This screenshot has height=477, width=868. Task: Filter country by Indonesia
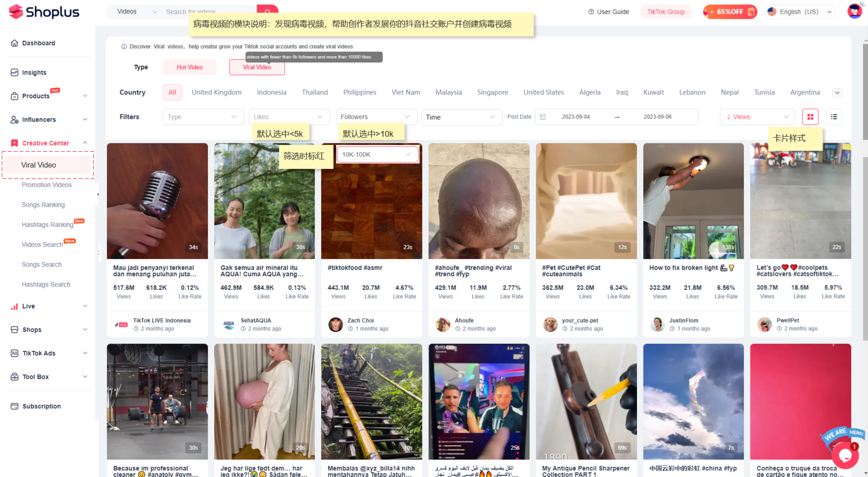tap(272, 92)
